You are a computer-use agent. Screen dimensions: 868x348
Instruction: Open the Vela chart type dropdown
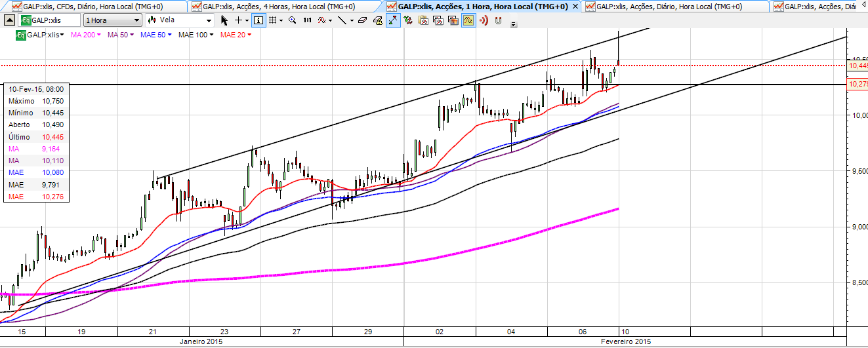point(179,20)
